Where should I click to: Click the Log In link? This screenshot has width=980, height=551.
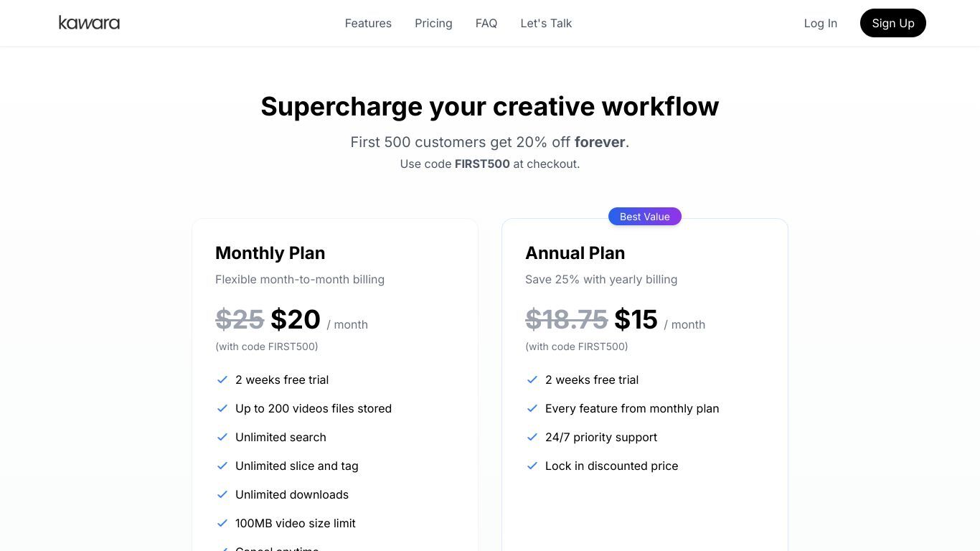pos(821,23)
